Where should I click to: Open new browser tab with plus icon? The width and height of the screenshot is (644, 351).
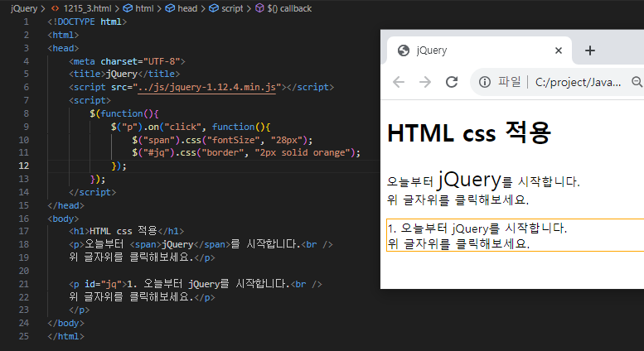[x=590, y=50]
